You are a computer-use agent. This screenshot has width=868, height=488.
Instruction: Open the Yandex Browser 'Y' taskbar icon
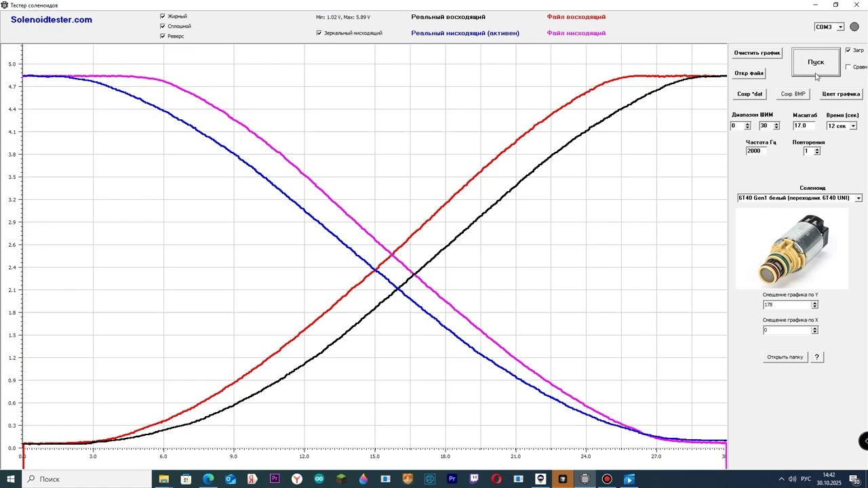[297, 479]
